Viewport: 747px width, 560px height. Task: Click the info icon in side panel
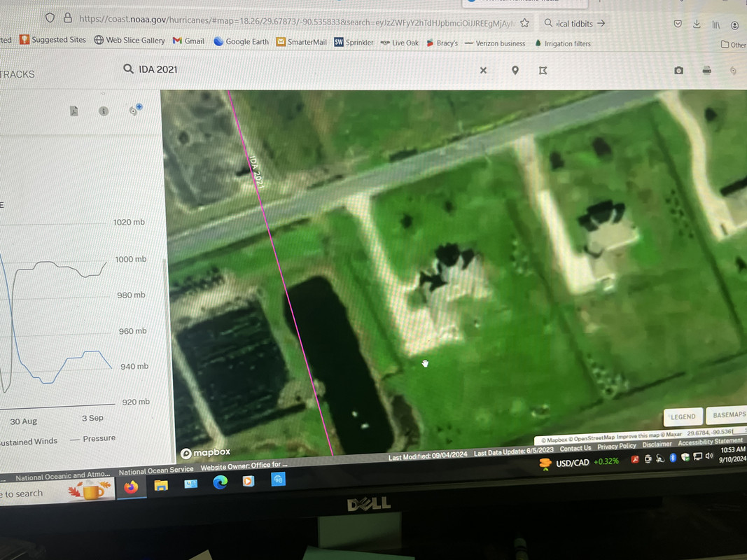[104, 111]
